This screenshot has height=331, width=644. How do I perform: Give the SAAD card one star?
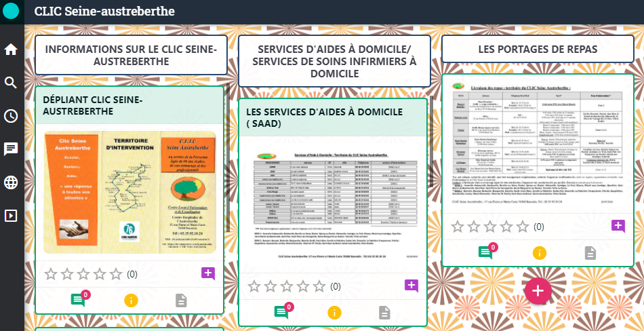point(254,286)
